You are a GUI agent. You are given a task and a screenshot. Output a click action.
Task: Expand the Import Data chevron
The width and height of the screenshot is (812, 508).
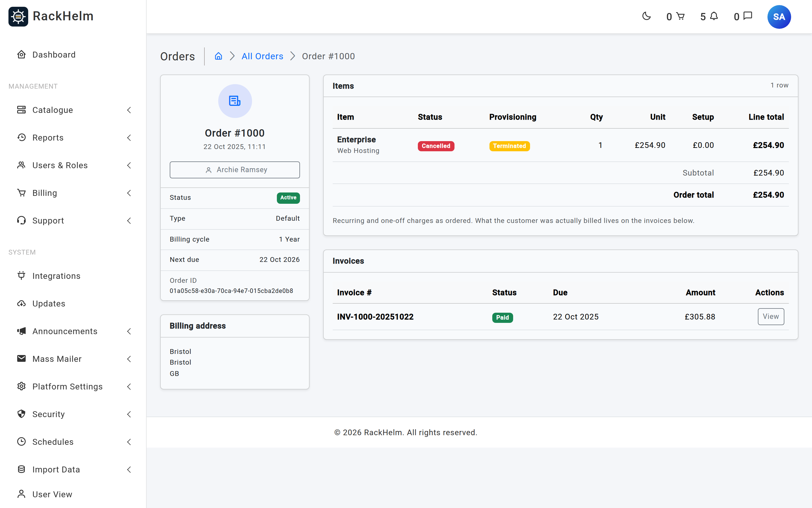(x=129, y=469)
